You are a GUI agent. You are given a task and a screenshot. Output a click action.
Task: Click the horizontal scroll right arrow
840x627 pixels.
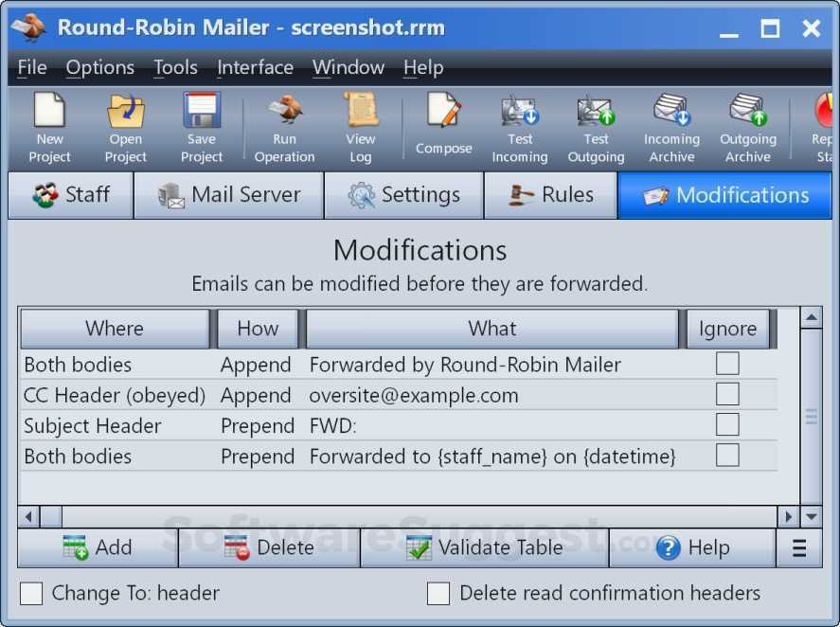(x=788, y=516)
